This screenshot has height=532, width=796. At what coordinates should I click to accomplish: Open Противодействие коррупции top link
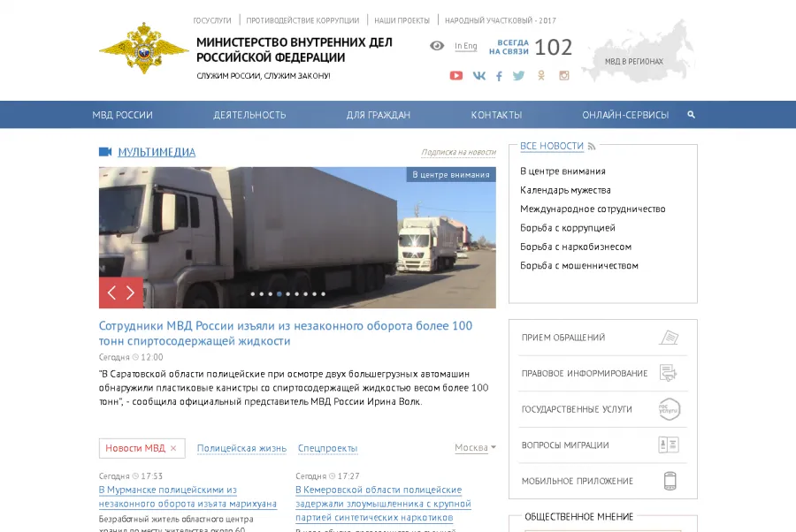click(x=302, y=21)
